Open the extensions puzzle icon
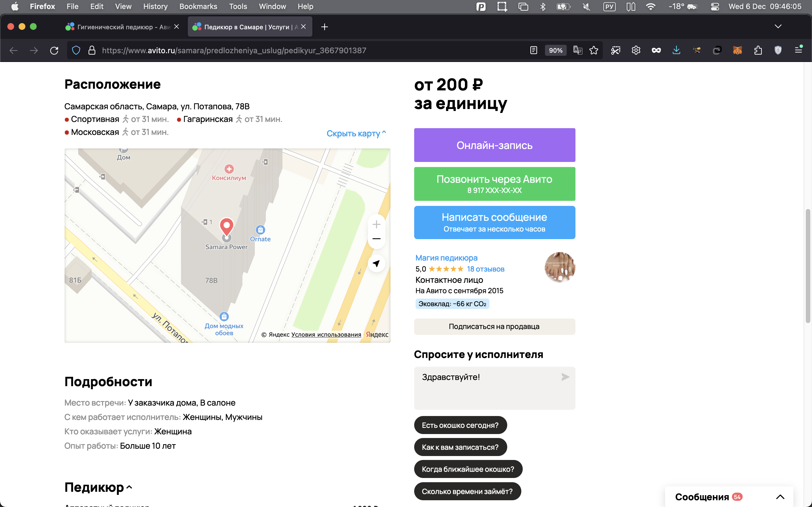 click(x=758, y=50)
